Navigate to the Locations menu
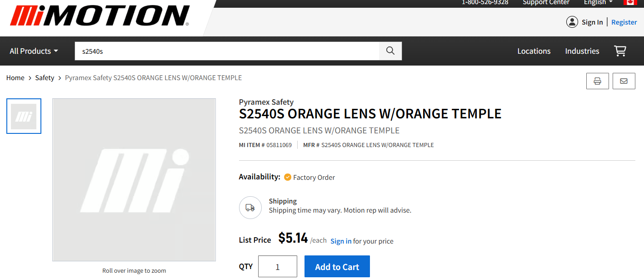 (x=534, y=51)
